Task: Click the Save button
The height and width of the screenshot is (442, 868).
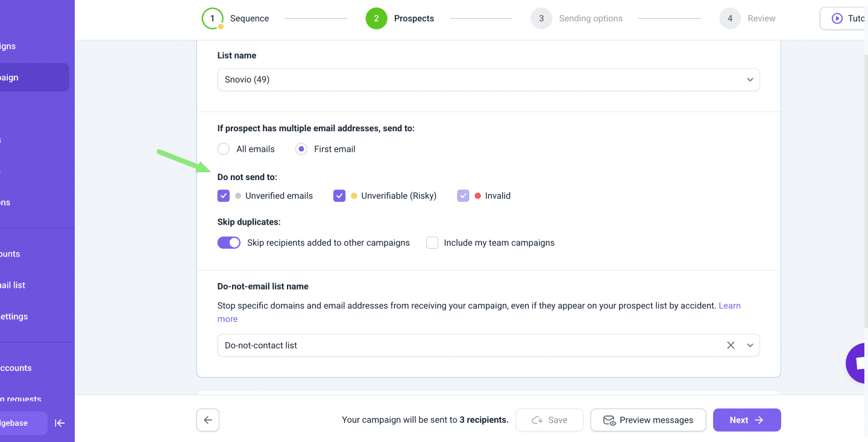Action: click(x=549, y=420)
